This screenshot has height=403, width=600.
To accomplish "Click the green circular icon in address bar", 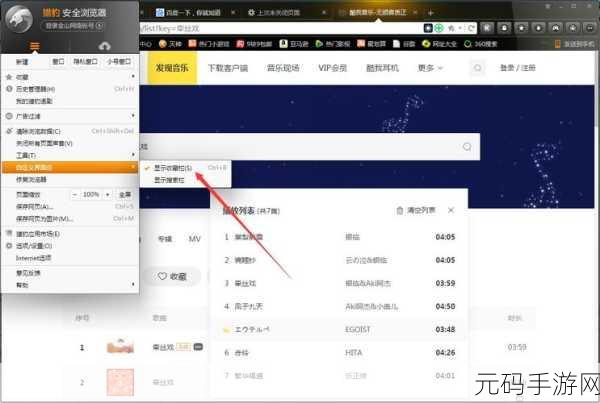I will 439,28.
